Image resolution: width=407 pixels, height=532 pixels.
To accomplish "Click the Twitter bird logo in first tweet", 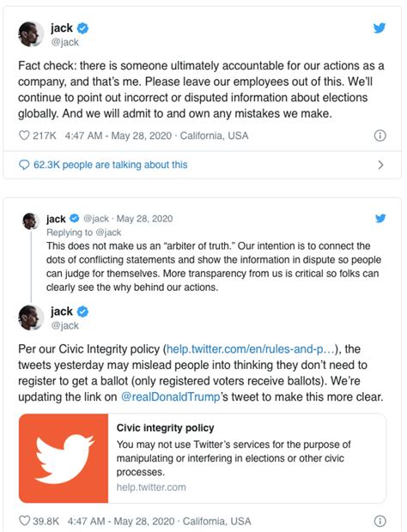I will [380, 27].
